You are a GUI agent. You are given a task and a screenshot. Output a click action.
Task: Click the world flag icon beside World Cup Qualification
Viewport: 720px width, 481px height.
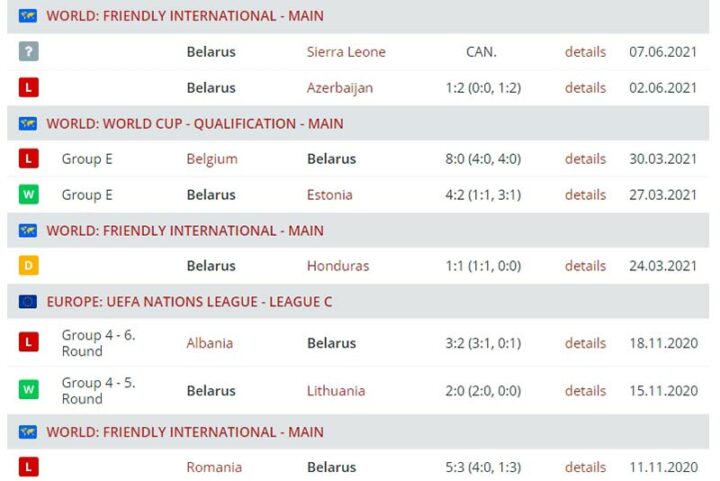tap(28, 124)
